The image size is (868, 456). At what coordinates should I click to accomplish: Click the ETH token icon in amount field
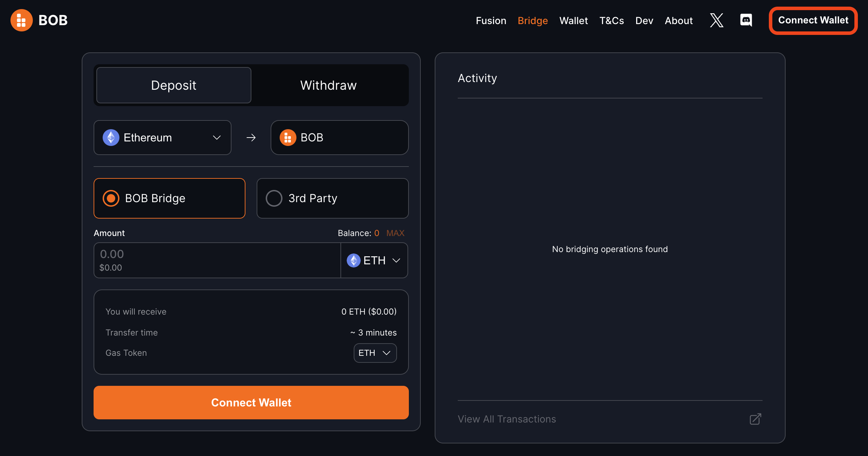point(353,260)
